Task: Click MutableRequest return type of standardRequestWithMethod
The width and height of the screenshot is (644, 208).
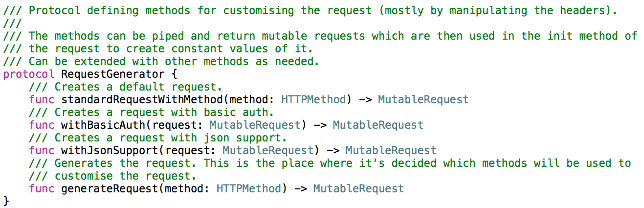Action: coord(423,100)
